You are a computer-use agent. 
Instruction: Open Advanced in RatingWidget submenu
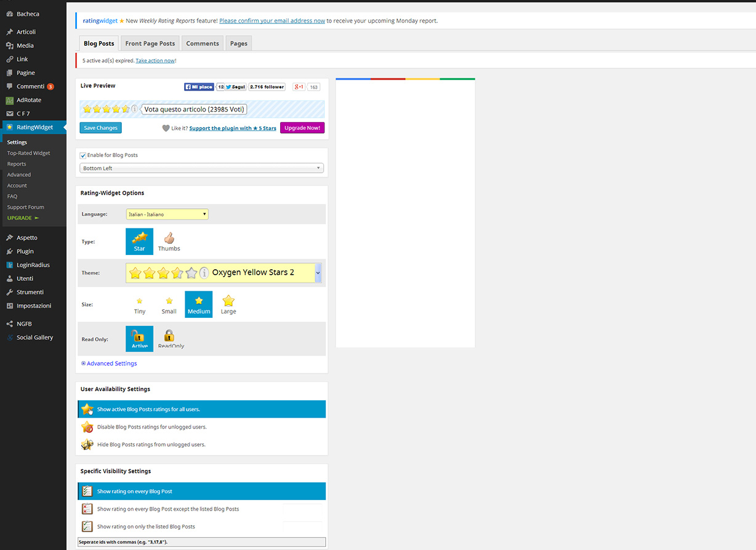tap(19, 175)
